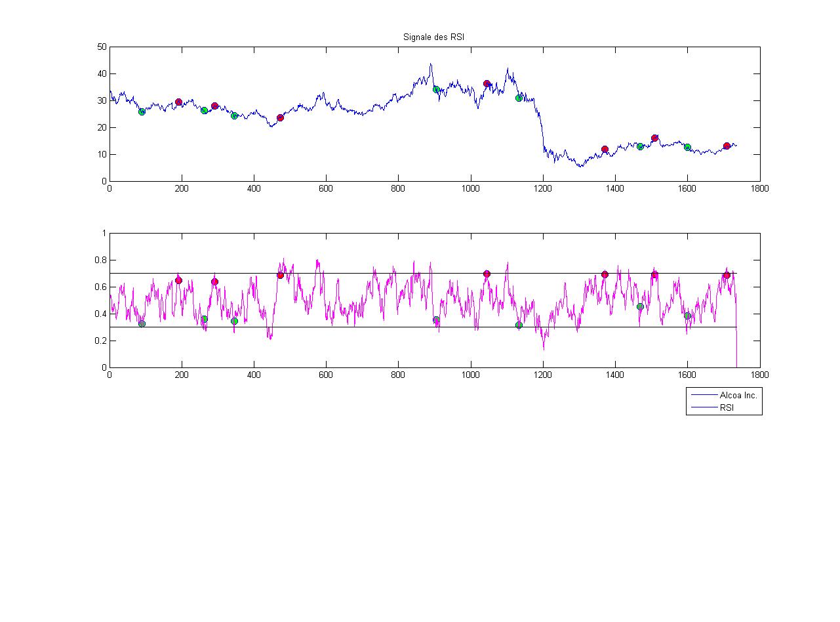Select red marker near x=470 on RSI chart
840x622 pixels.
[x=280, y=276]
